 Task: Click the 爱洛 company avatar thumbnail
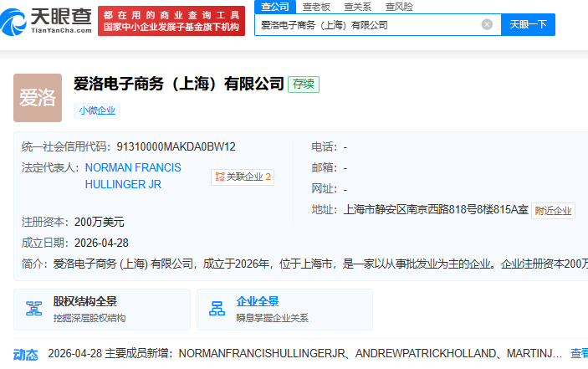click(x=38, y=98)
